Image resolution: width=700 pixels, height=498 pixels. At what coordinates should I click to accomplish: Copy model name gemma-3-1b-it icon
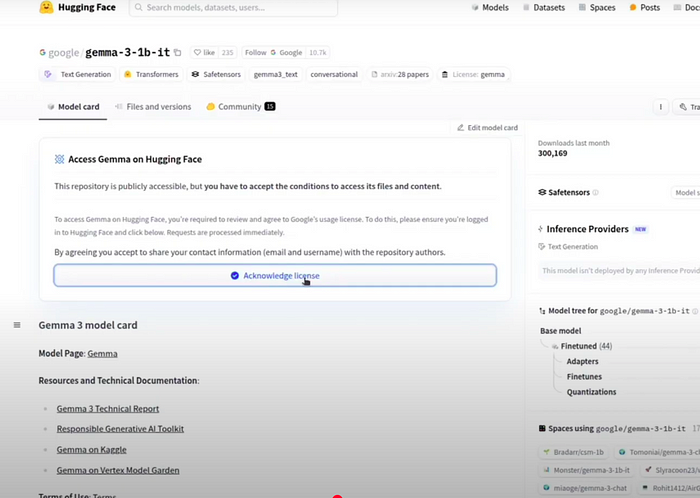click(178, 53)
